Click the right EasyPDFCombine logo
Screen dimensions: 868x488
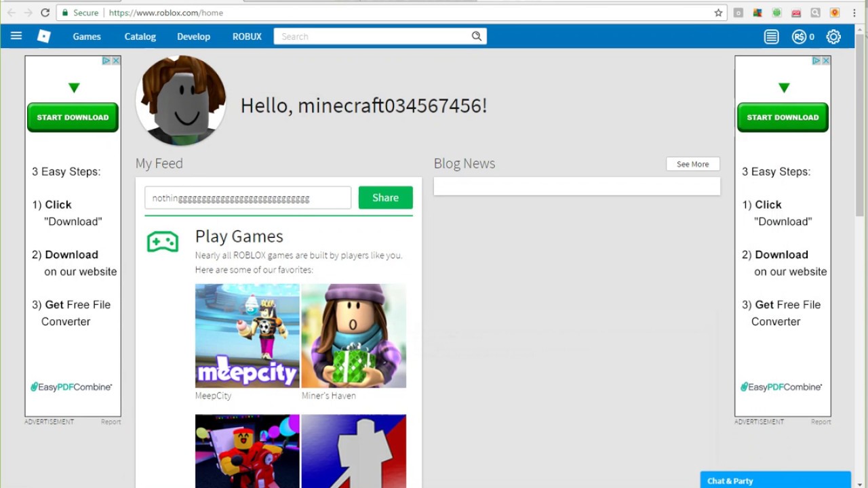(x=781, y=387)
